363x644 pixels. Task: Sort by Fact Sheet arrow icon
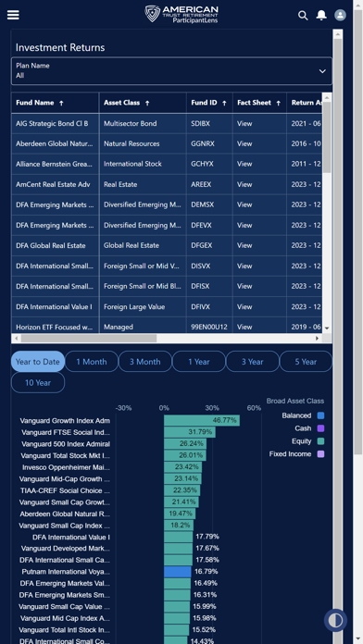279,103
